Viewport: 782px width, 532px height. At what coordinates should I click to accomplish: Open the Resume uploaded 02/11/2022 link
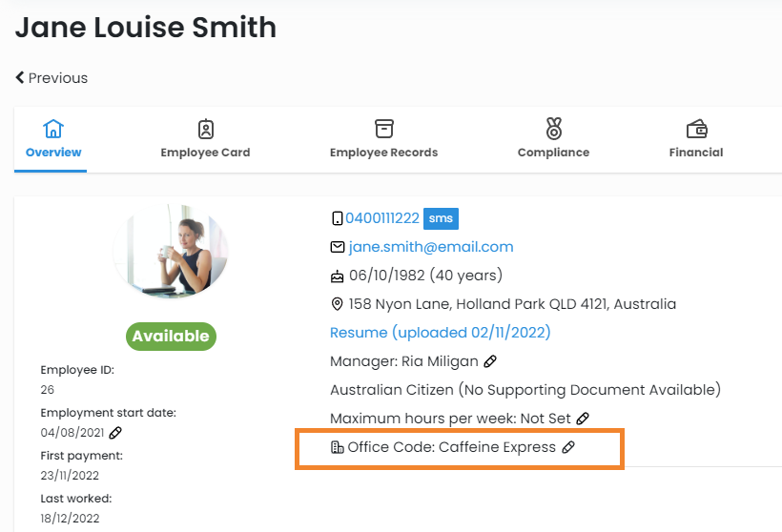click(x=440, y=333)
